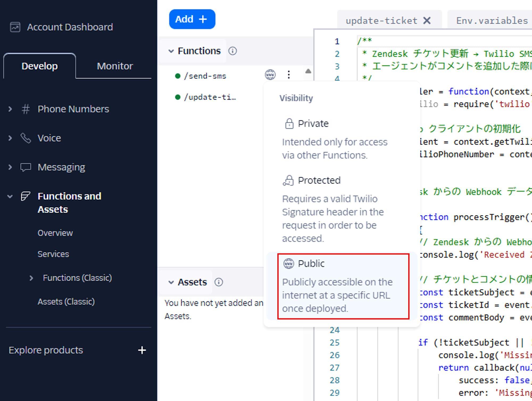Click code line number 26

pyautogui.click(x=335, y=355)
